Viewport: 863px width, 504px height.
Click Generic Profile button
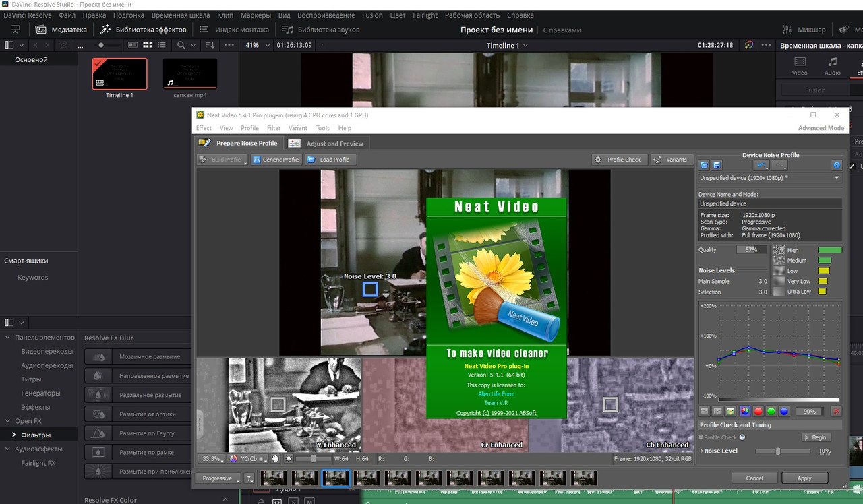coord(276,160)
